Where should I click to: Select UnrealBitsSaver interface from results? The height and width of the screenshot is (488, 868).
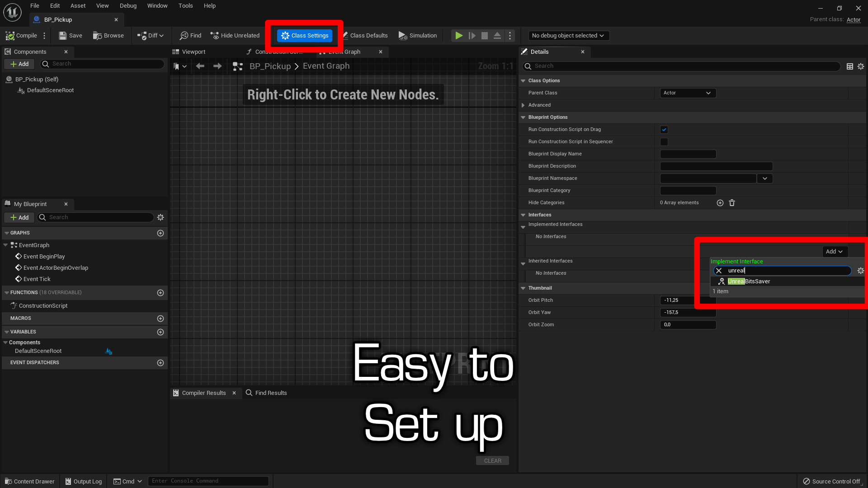748,282
